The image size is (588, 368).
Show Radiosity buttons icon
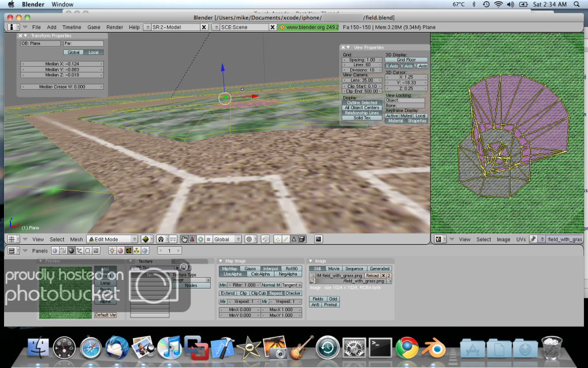pos(137,251)
